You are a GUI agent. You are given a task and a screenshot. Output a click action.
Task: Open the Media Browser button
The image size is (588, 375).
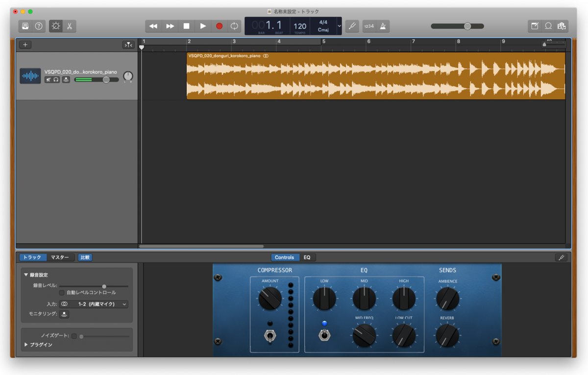[x=562, y=26]
